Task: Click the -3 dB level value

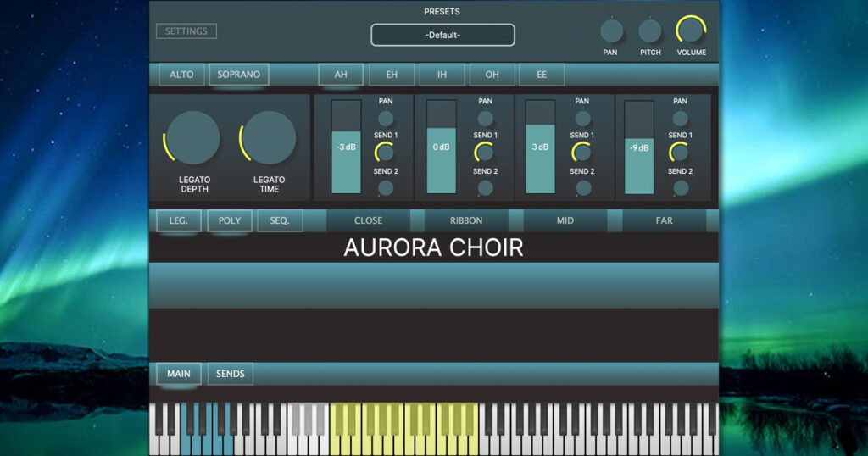Action: coord(346,147)
